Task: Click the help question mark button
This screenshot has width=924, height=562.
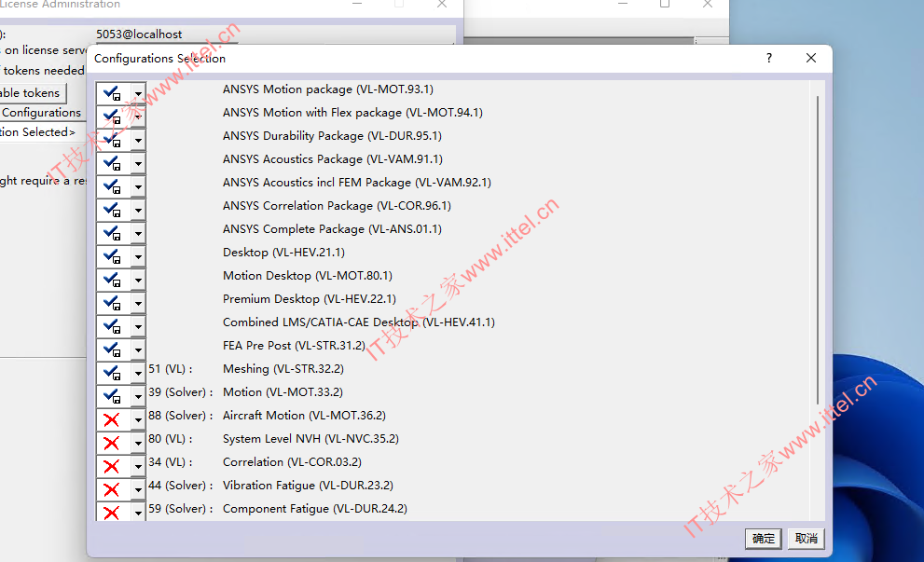Action: 769,58
